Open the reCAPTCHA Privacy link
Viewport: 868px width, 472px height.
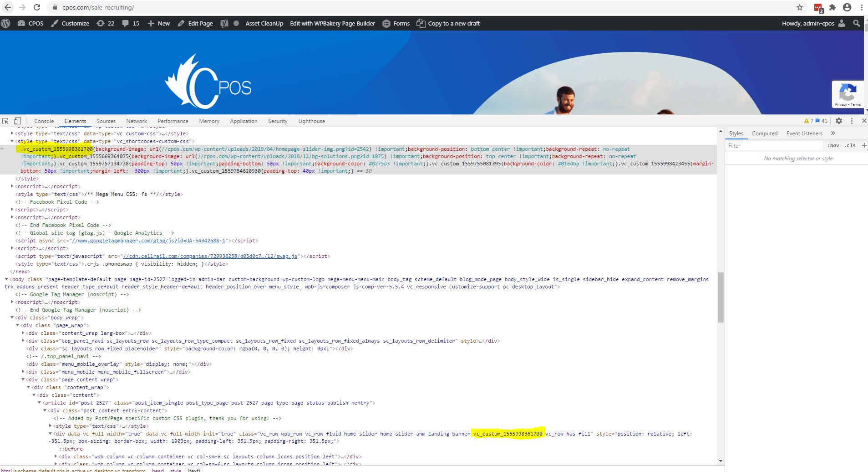(x=841, y=104)
